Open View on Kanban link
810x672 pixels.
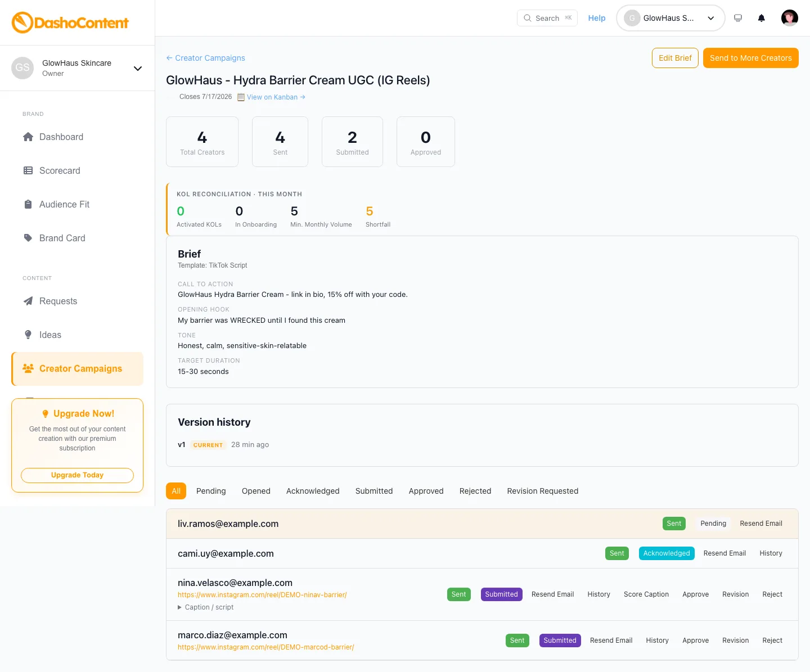[276, 97]
